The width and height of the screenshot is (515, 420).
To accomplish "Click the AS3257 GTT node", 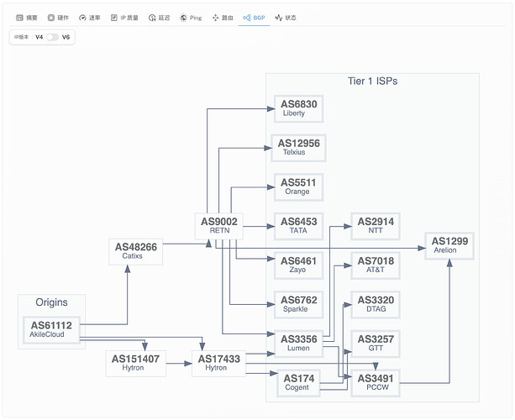I will click(376, 344).
